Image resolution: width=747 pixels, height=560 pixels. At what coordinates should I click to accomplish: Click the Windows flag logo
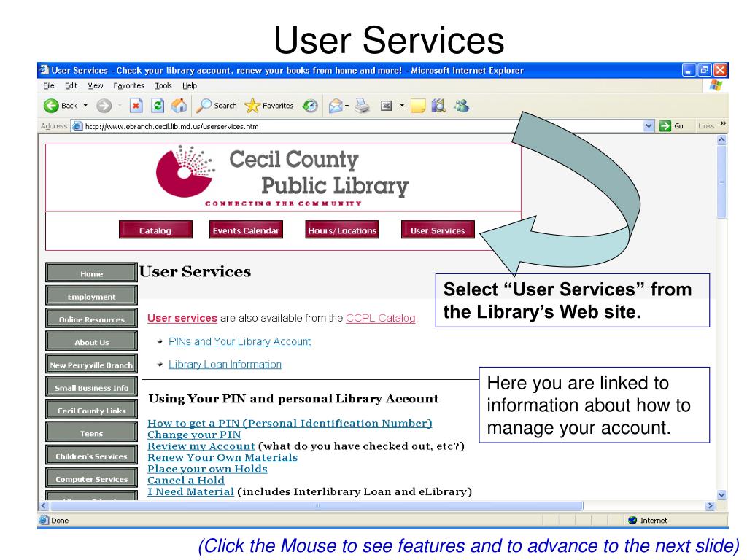click(716, 85)
